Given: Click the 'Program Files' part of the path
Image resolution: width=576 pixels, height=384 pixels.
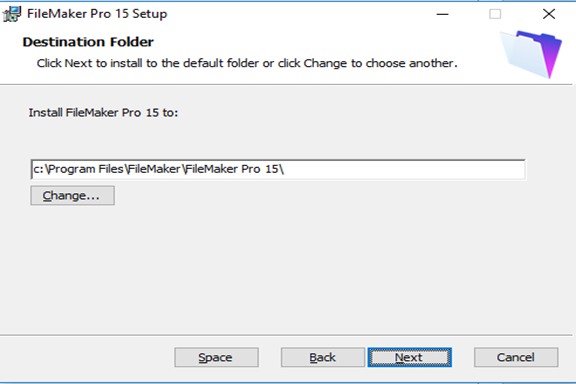Looking at the screenshot, I should pos(86,169).
